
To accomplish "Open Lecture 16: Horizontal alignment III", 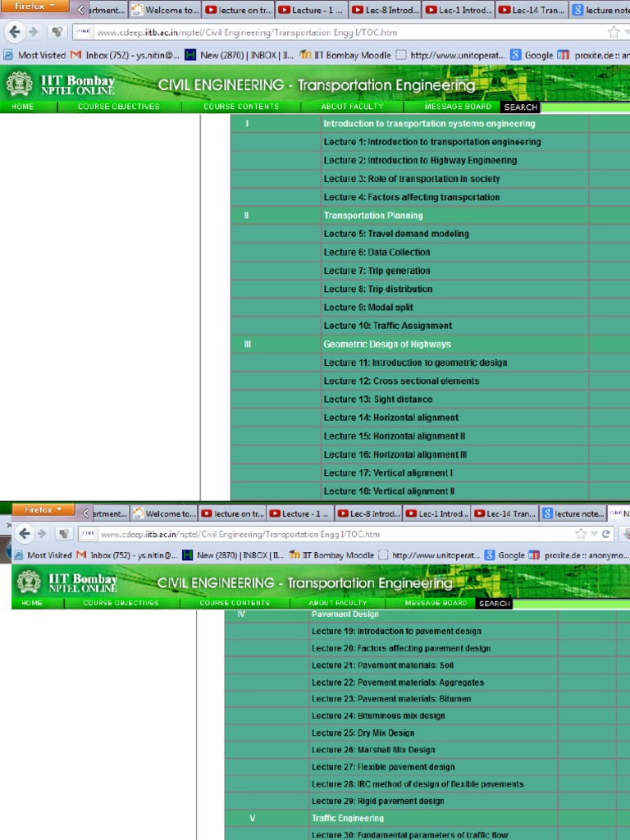I will pyautogui.click(x=395, y=454).
